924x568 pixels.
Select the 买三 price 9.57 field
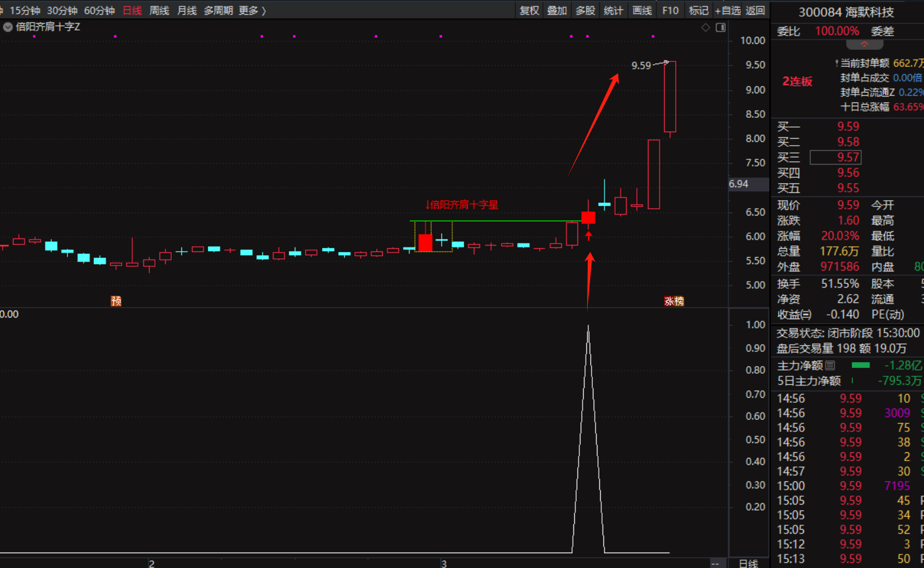836,157
